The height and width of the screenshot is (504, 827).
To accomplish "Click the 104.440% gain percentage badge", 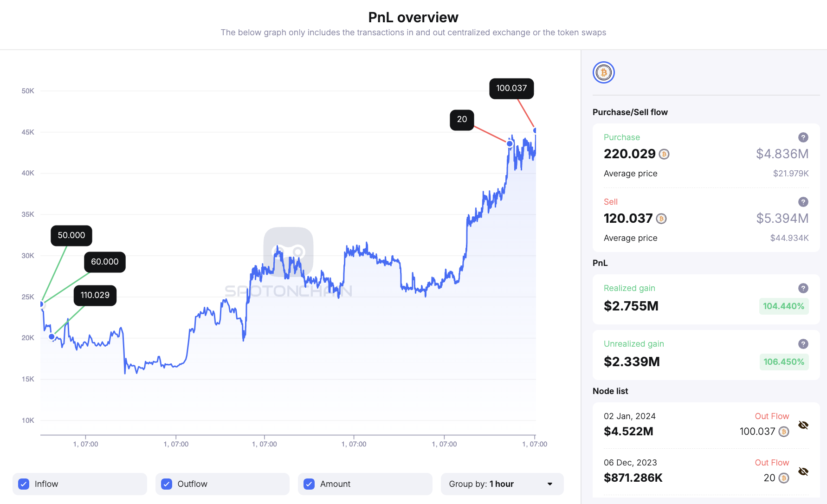I will click(784, 306).
